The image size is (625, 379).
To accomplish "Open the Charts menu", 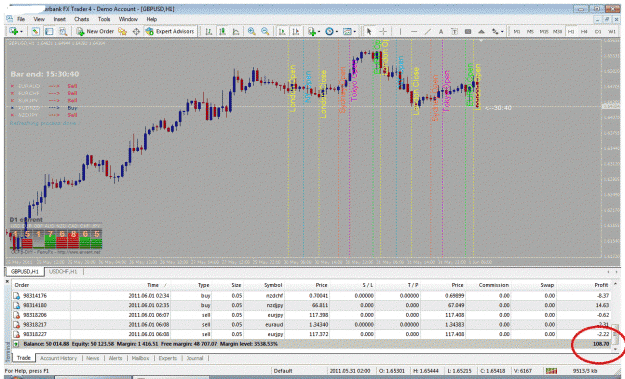I will [81, 19].
